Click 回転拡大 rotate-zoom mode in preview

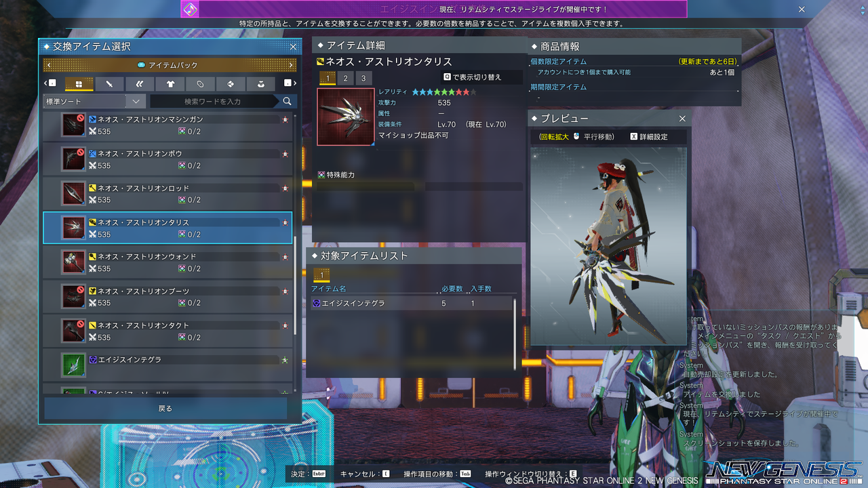click(x=555, y=137)
